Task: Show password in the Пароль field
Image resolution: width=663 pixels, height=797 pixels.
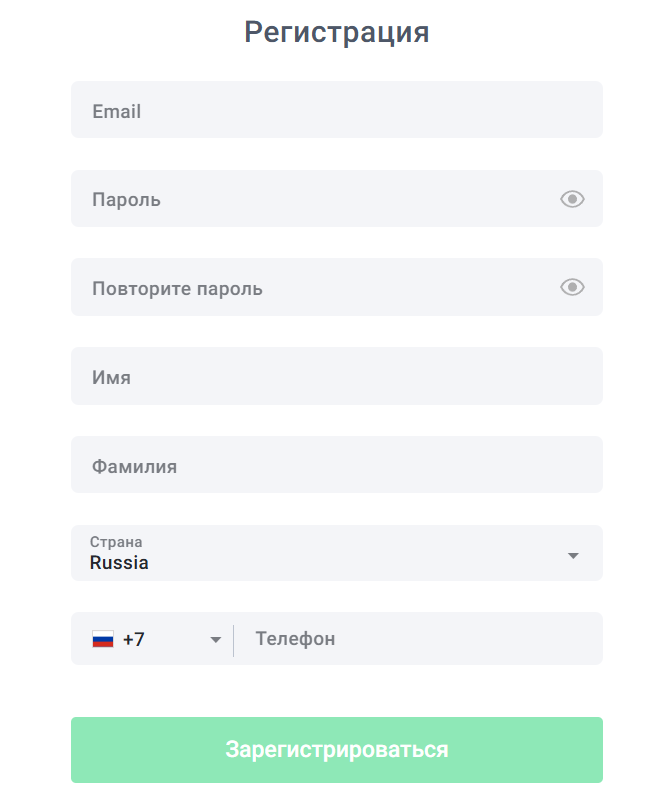Action: click(572, 199)
